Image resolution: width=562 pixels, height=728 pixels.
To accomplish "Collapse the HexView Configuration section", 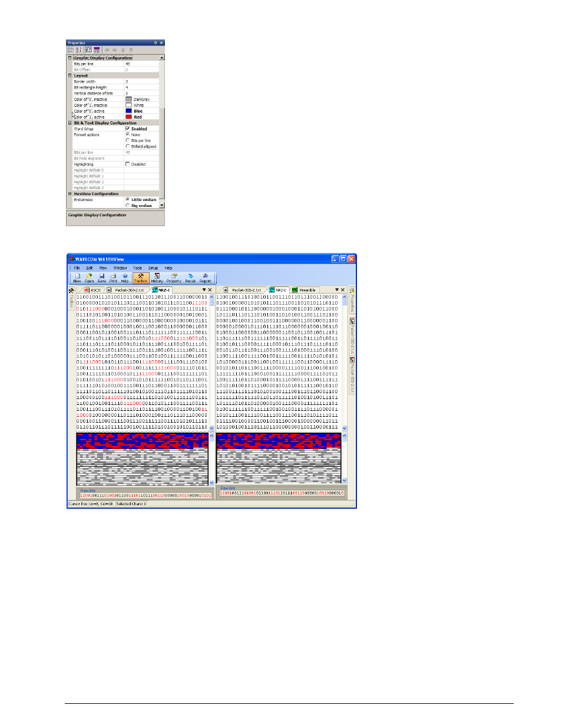I will (x=70, y=193).
